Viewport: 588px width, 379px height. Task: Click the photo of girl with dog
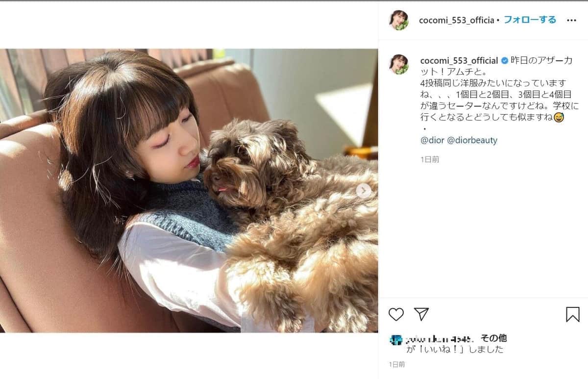click(189, 191)
